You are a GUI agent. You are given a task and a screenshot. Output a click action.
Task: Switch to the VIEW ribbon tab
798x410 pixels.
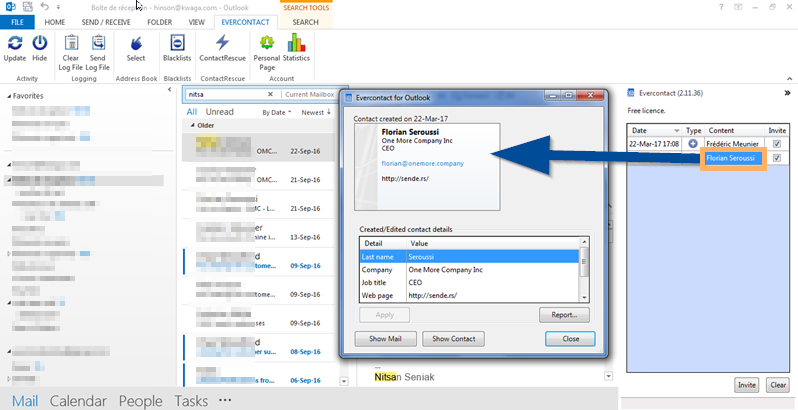(x=196, y=22)
